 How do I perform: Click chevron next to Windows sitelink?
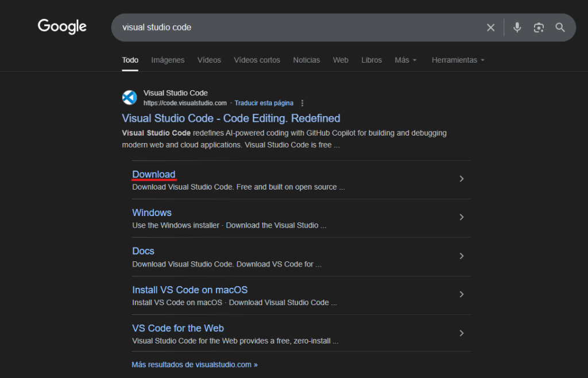click(x=461, y=217)
